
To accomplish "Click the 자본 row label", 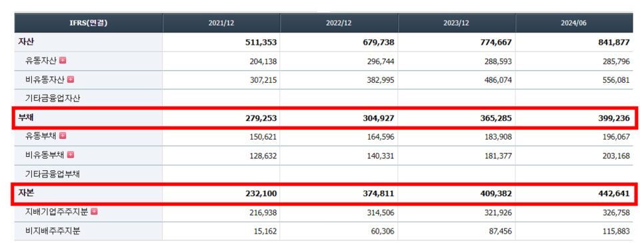I will point(25,193).
